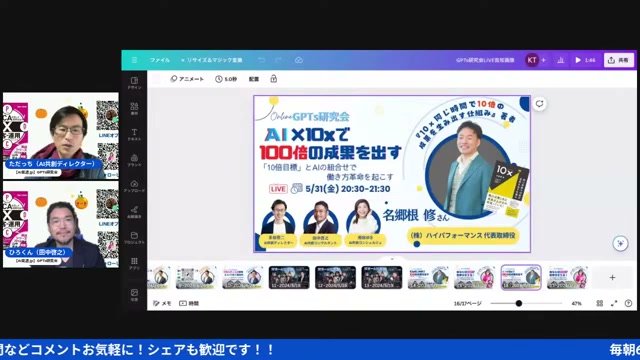640x360 pixels.
Task: Select the last page thumbnail before plus button
Action: coord(567,278)
